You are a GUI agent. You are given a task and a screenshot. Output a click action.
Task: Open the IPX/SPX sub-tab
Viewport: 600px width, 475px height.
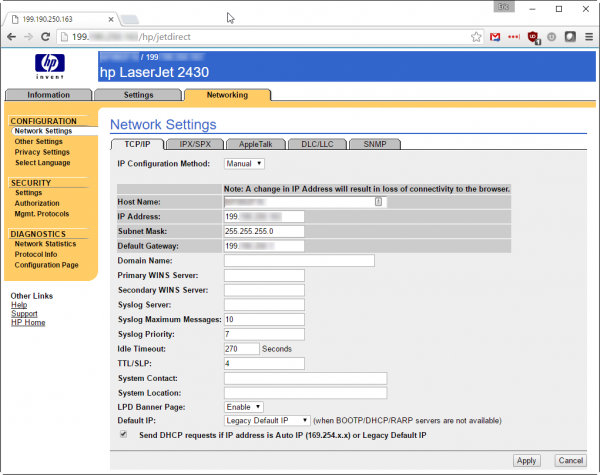click(195, 144)
